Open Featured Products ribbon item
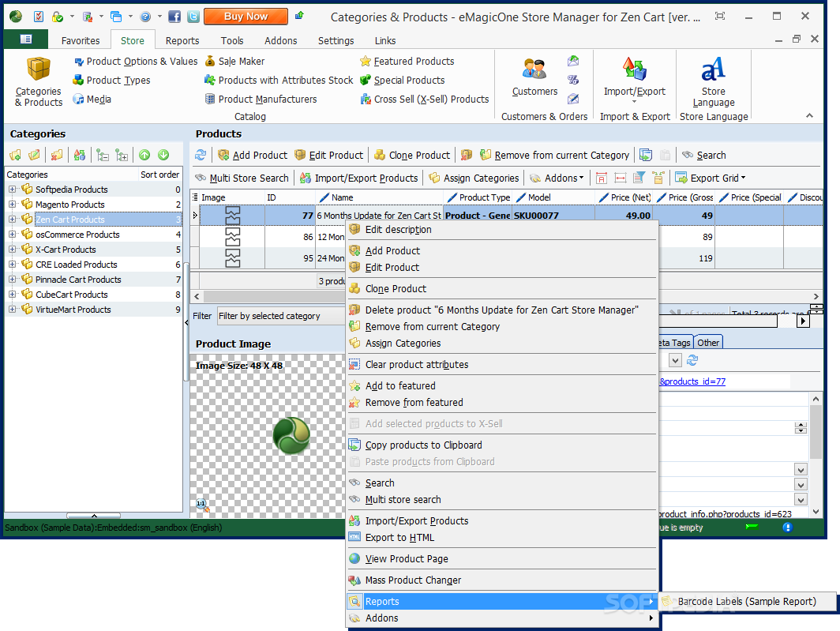The height and width of the screenshot is (631, 840). pos(407,61)
